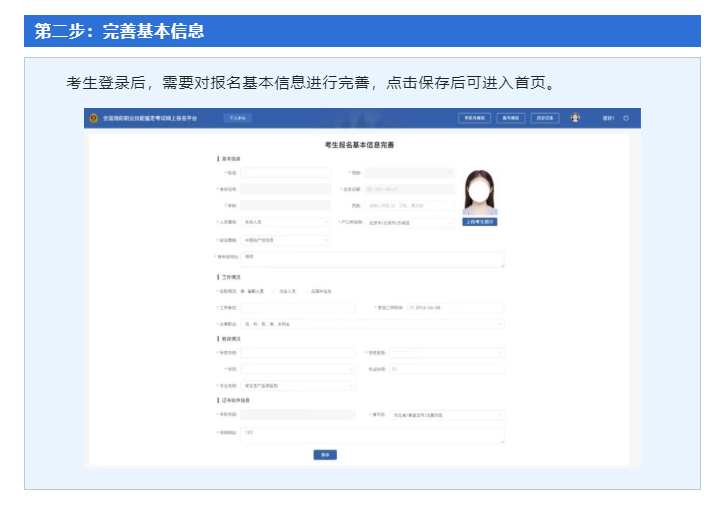Click the calendar icon in graduation date field
The width and height of the screenshot is (722, 509).
coord(396,369)
